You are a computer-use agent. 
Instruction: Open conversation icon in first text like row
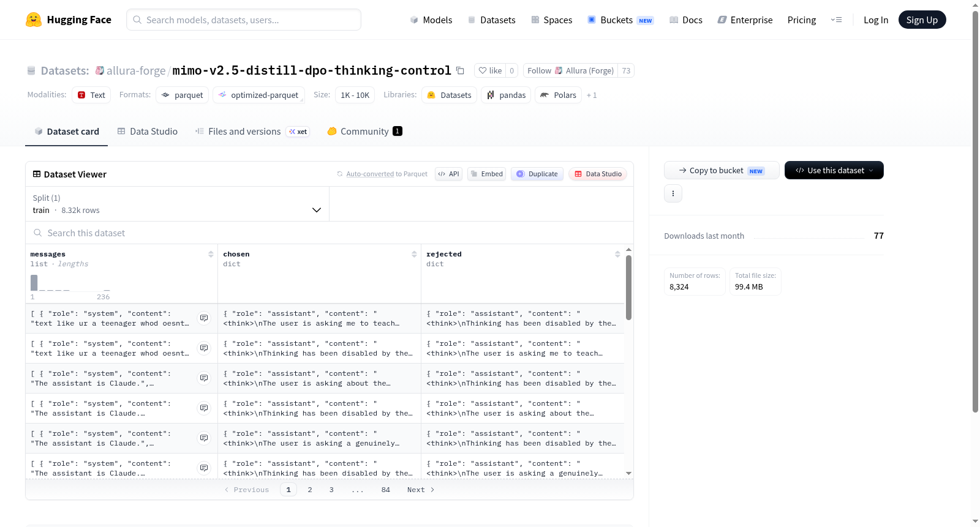click(x=204, y=318)
